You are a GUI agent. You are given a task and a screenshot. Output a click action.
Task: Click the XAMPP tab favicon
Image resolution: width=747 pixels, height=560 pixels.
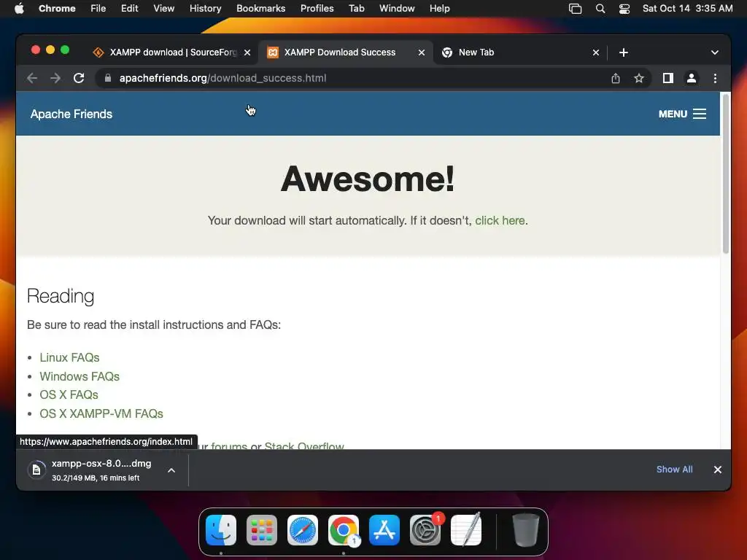click(273, 52)
